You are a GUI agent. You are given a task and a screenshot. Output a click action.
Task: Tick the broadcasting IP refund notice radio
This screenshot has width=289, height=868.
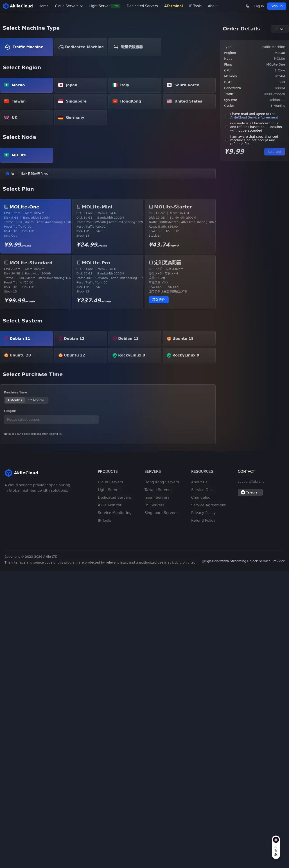227,127
